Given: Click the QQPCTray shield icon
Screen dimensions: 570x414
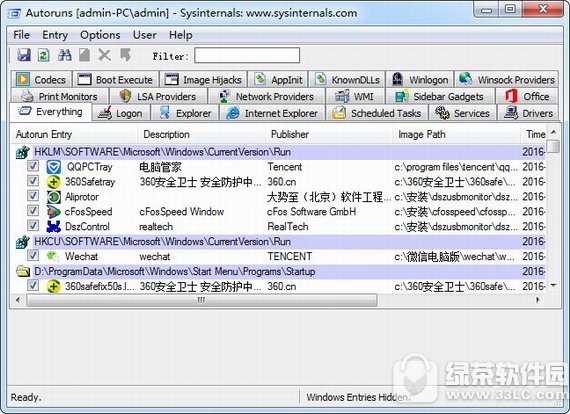Looking at the screenshot, I should 54,167.
